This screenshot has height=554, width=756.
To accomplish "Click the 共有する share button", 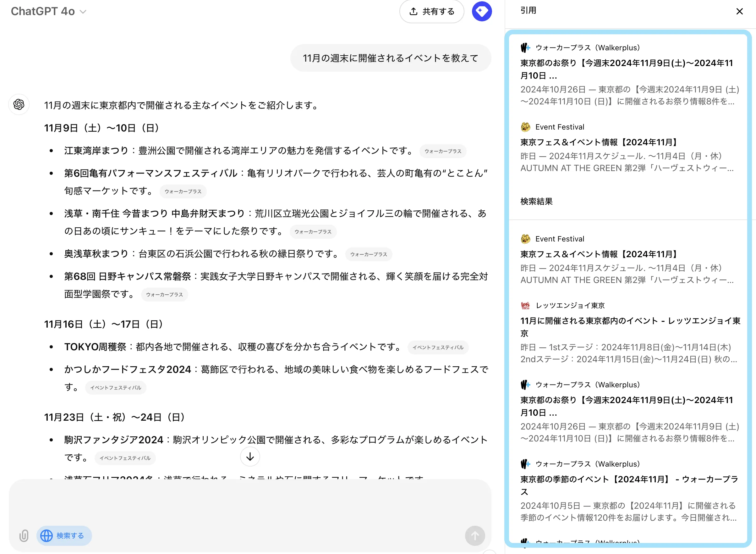I will pyautogui.click(x=432, y=11).
